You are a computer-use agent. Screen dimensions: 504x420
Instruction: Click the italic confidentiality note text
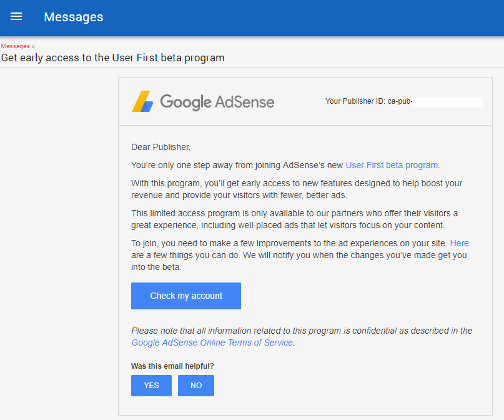[302, 331]
